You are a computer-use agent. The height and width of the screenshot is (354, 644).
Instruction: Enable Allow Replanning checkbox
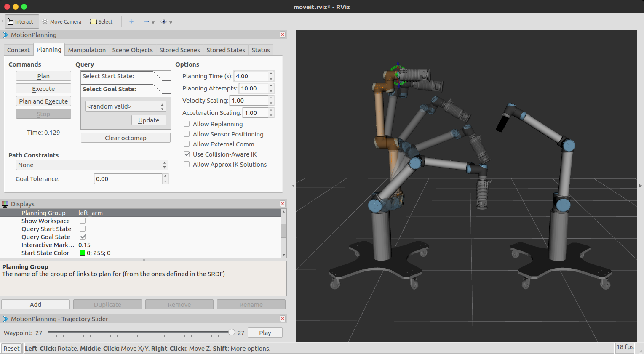pos(187,124)
